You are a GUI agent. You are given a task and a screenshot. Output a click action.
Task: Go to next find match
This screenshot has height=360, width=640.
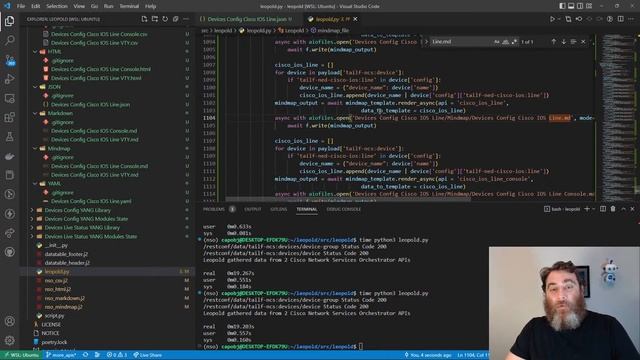point(564,42)
